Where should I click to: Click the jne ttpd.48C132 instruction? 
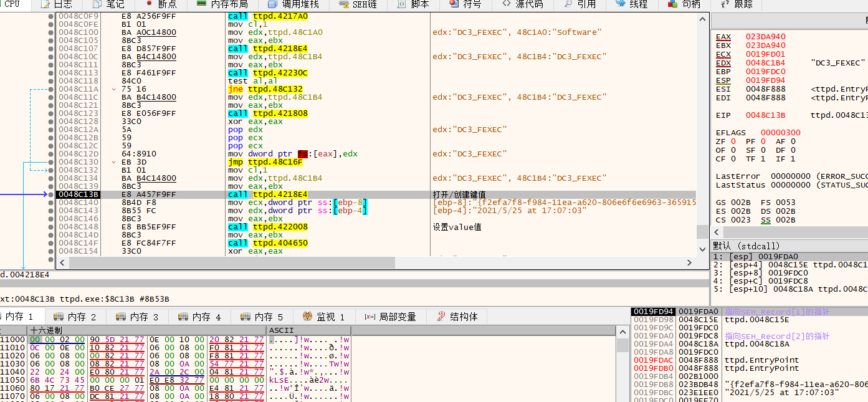coord(265,89)
